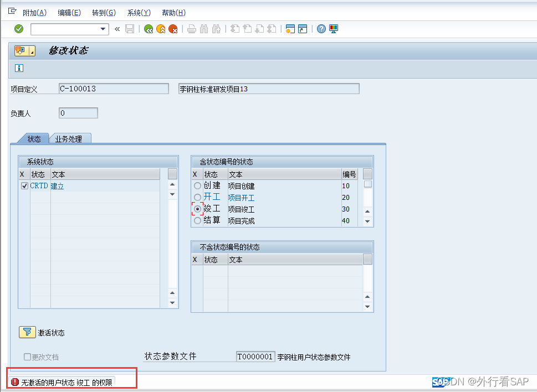
Task: Select the 竣工 项目竣工 radio button
Action: [198, 209]
